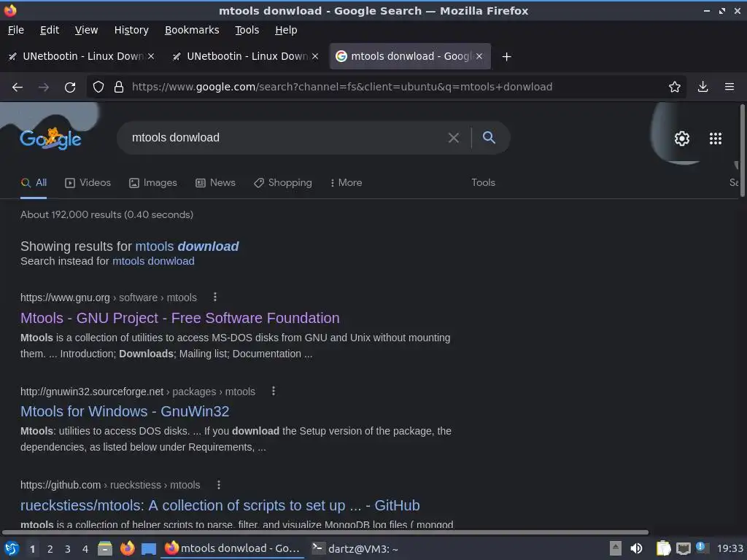Clear the Google search box text
Image resolution: width=747 pixels, height=560 pixels.
pyautogui.click(x=454, y=138)
